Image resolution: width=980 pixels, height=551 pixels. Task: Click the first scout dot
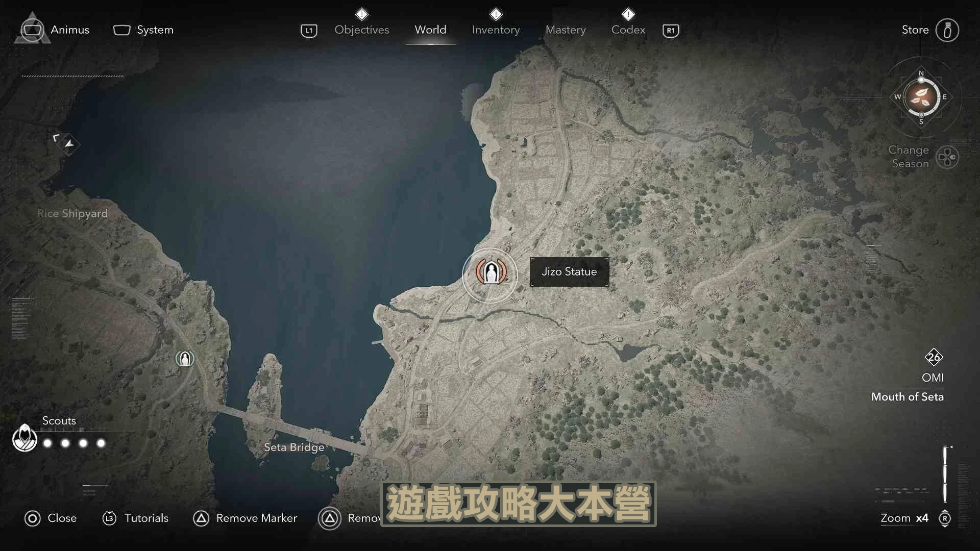(47, 443)
